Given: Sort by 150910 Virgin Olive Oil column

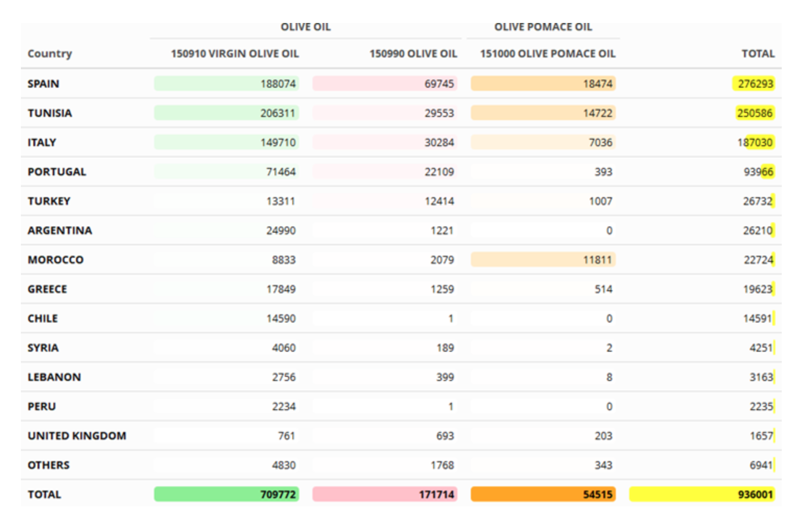Looking at the screenshot, I should pos(234,54).
